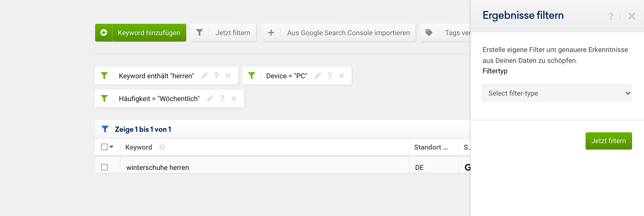Delete the Device = "PC" filter

click(x=342, y=76)
